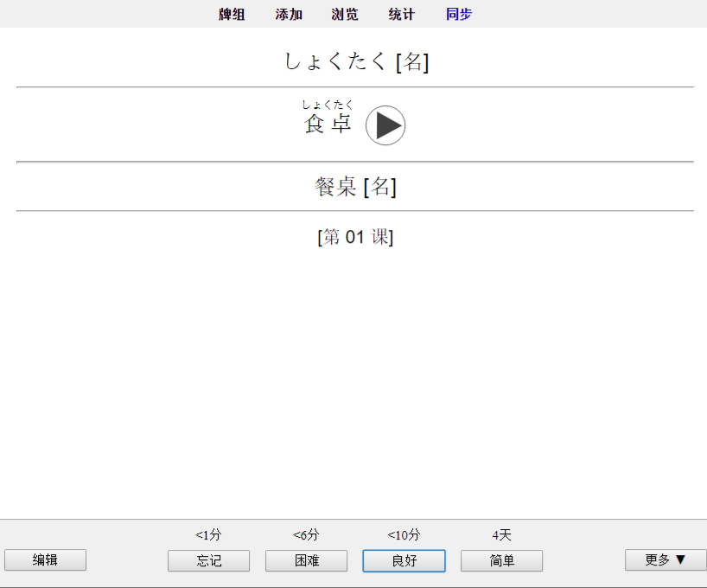Click the kanji 食卓 word
707x588 pixels.
(x=328, y=124)
